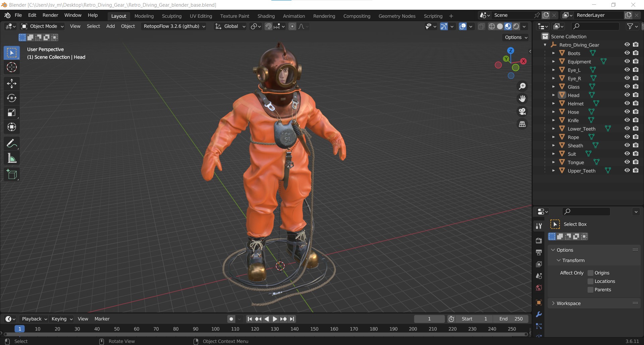Activate the Transform tool
This screenshot has width=644, height=345.
12,127
